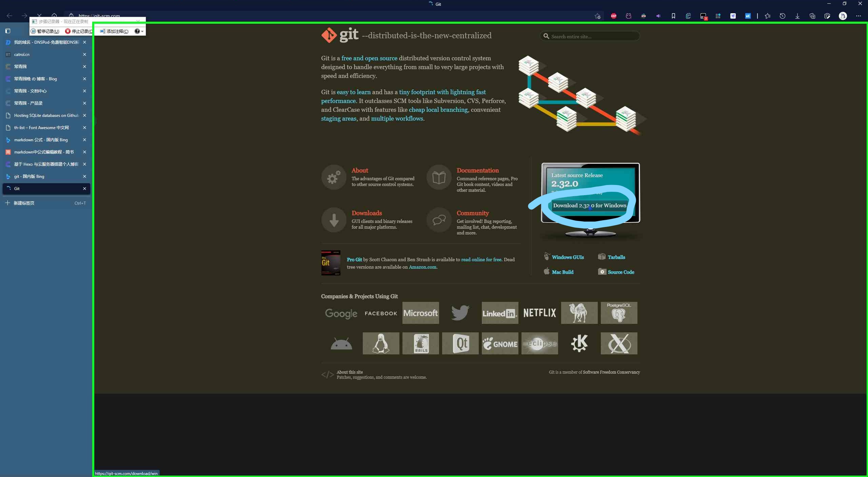The width and height of the screenshot is (868, 477).
Task: Click the speech-bubble icon for Community
Action: tap(438, 221)
